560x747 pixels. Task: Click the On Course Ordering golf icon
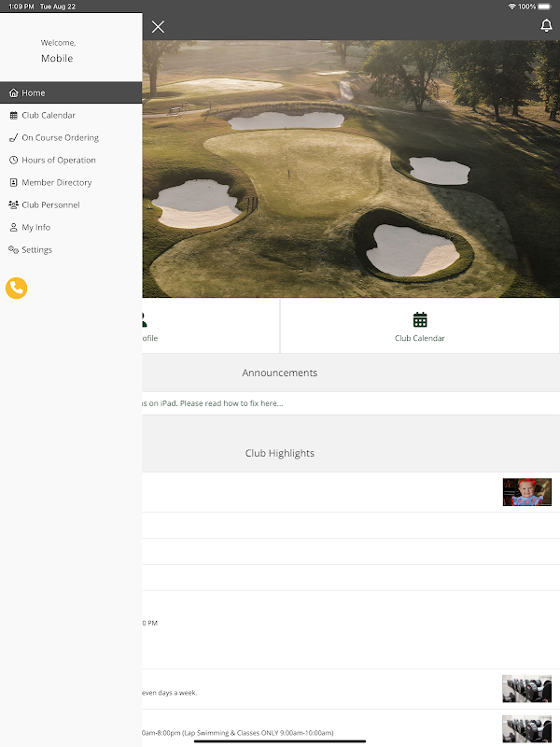tap(14, 137)
